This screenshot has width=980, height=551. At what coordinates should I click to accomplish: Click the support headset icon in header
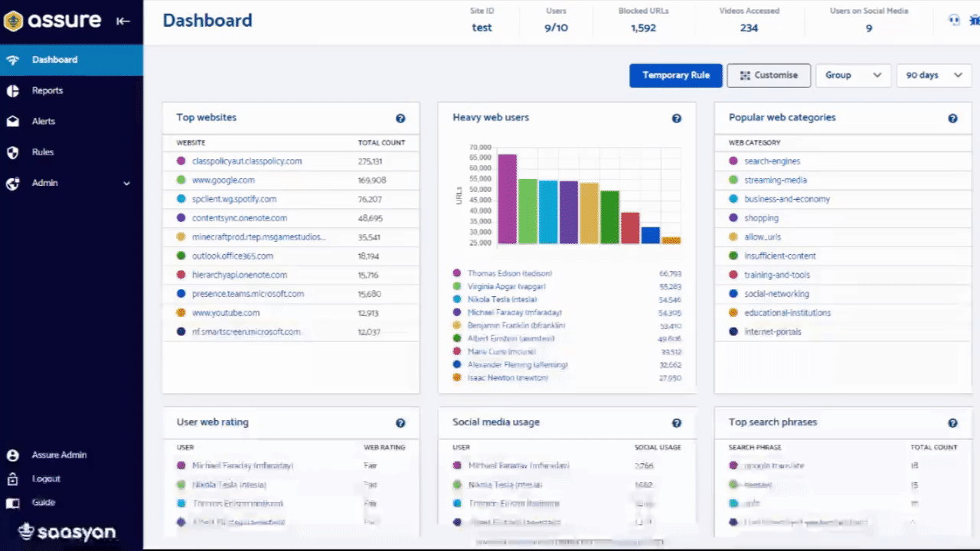pyautogui.click(x=954, y=21)
